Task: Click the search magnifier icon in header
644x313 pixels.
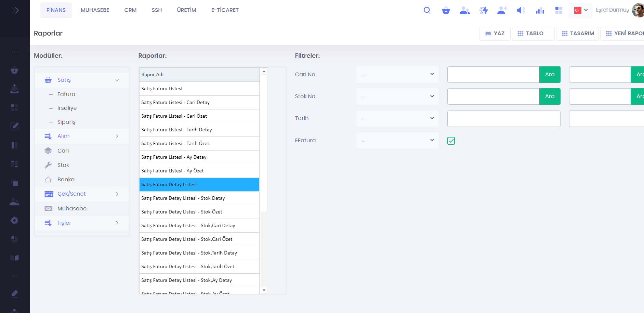Action: pos(427,10)
